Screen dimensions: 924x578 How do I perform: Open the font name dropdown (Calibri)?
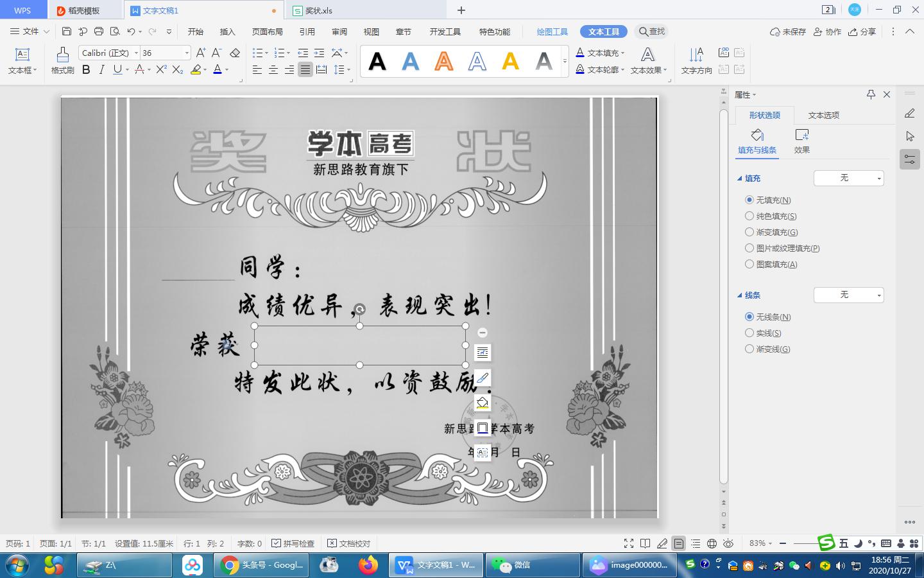pos(136,53)
